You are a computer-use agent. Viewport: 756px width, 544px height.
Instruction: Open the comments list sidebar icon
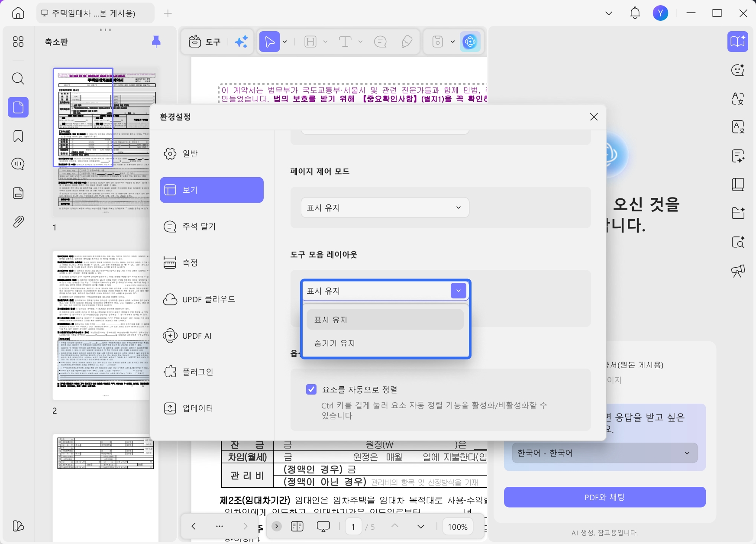point(18,164)
